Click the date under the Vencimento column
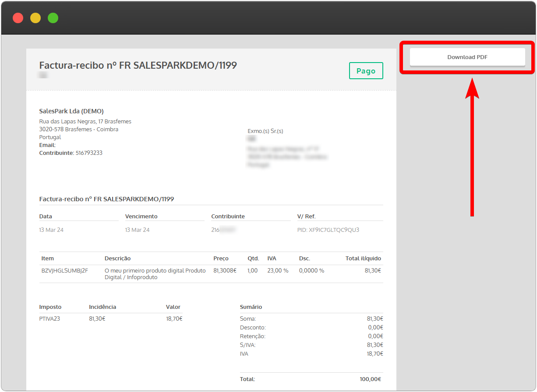537x392 pixels. pyautogui.click(x=137, y=230)
